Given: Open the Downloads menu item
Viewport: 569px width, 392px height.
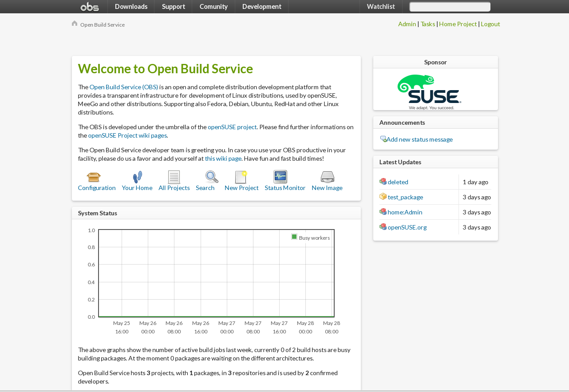Looking at the screenshot, I should 131,6.
